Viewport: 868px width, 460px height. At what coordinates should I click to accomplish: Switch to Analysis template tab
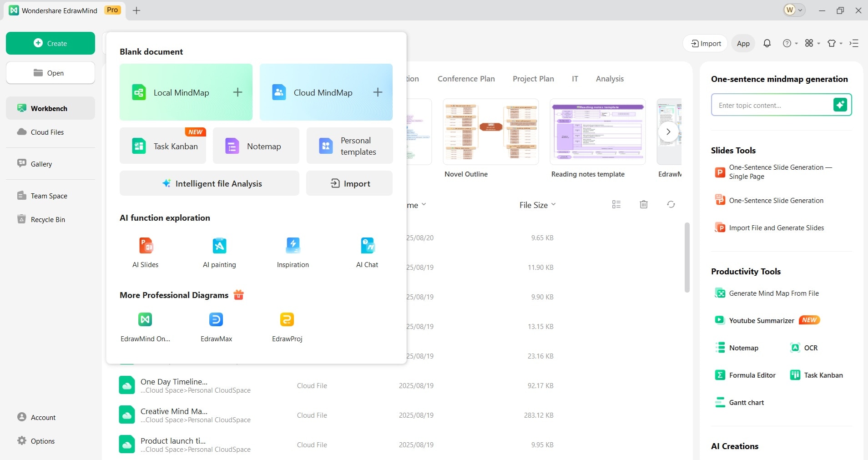tap(610, 79)
